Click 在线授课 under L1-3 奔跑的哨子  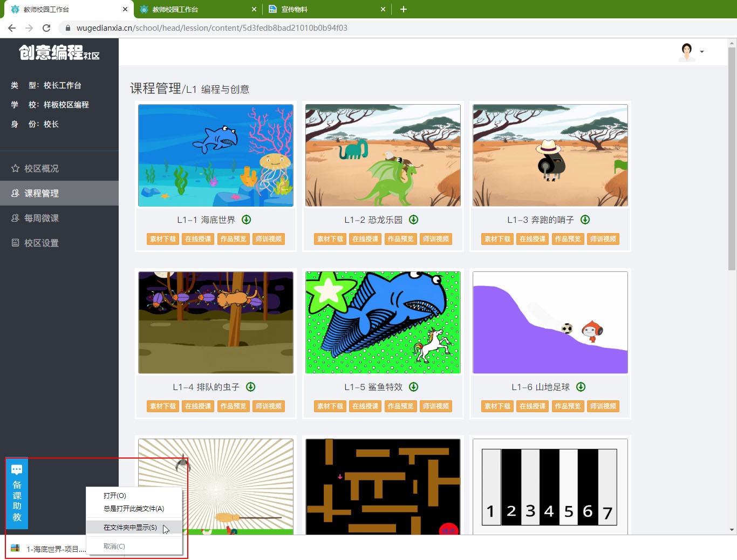tap(533, 239)
